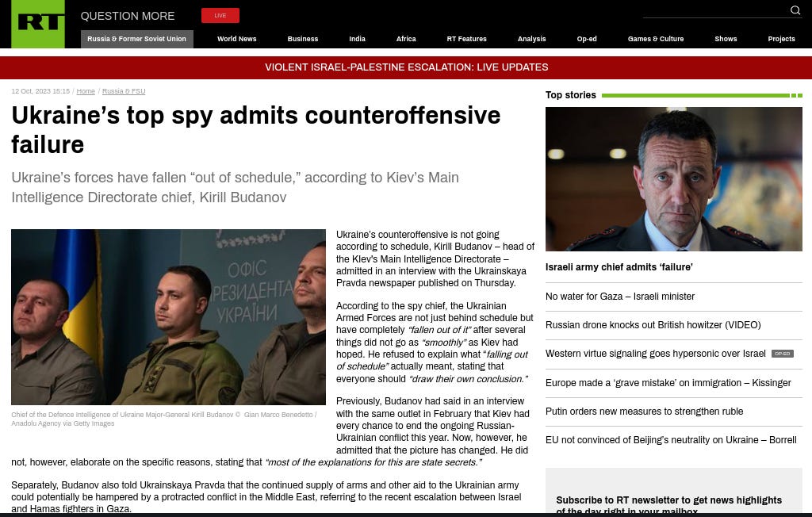
Task: Open search with the magnifier icon
Action: [795, 10]
